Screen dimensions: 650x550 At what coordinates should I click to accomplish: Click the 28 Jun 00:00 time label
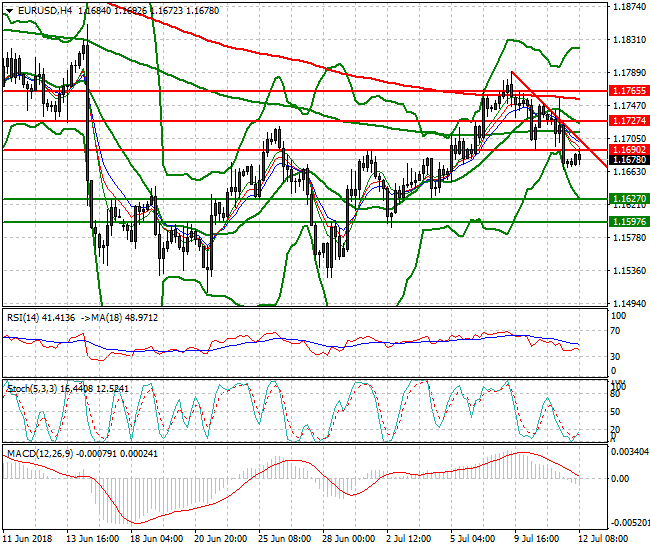(x=348, y=539)
